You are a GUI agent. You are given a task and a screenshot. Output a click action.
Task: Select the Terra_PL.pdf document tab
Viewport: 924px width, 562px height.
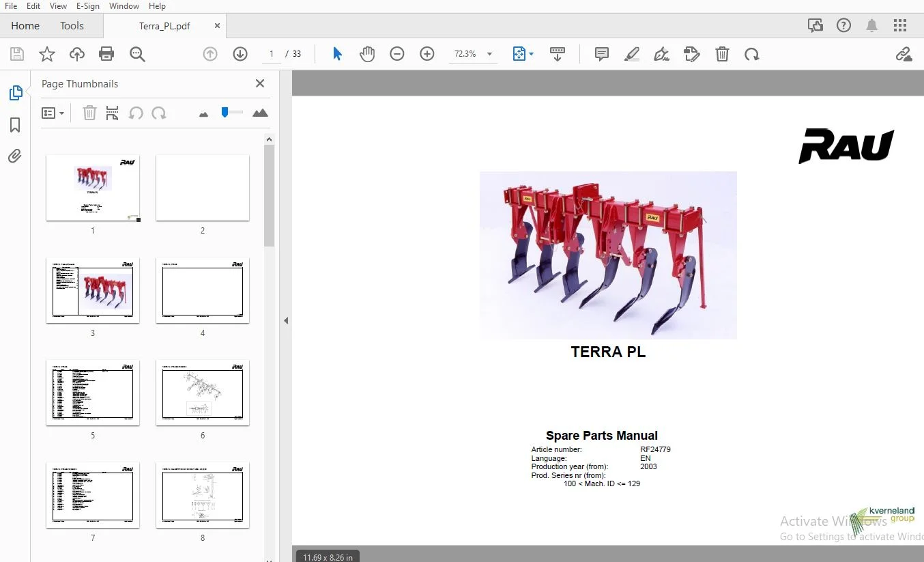click(x=164, y=26)
